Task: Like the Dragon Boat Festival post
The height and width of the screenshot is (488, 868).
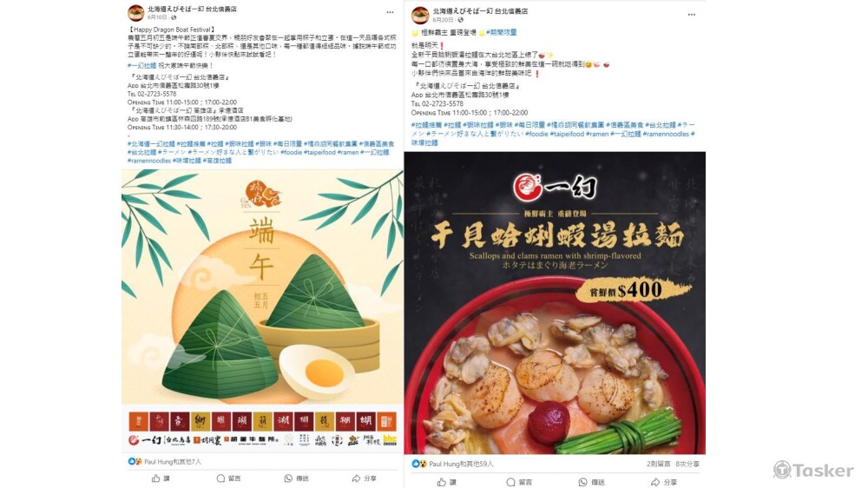Action: click(161, 478)
